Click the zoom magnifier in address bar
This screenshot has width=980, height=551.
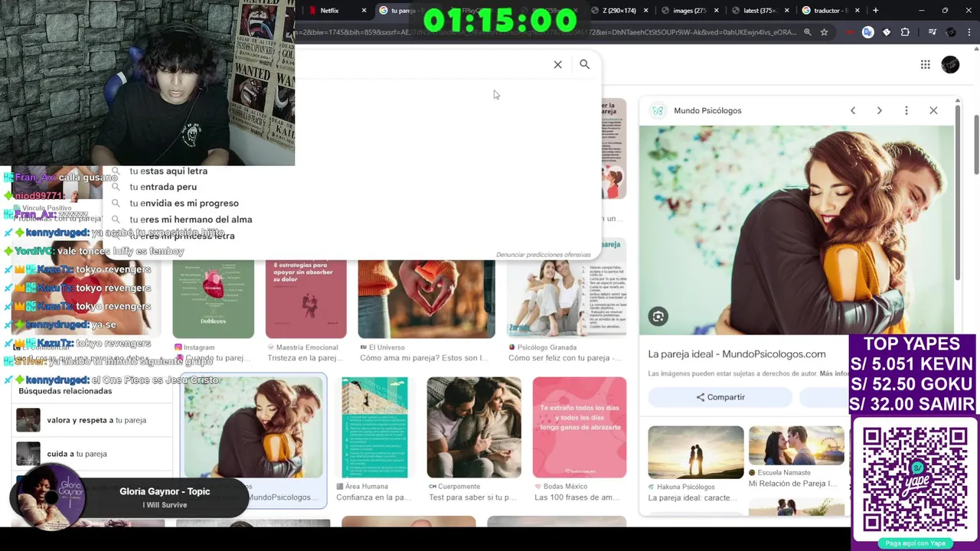point(807,32)
